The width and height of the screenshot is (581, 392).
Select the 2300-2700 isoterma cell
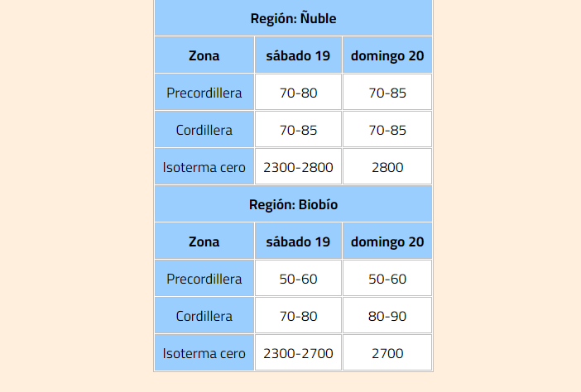tap(298, 353)
